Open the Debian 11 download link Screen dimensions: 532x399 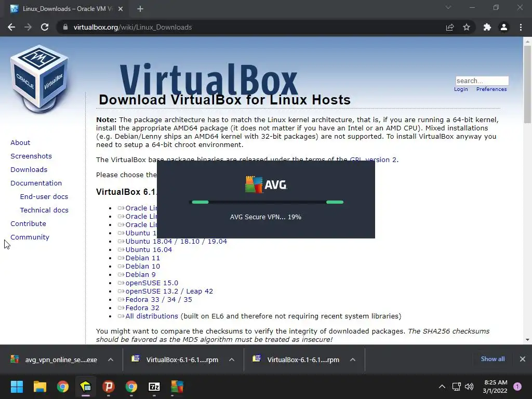coord(142,258)
